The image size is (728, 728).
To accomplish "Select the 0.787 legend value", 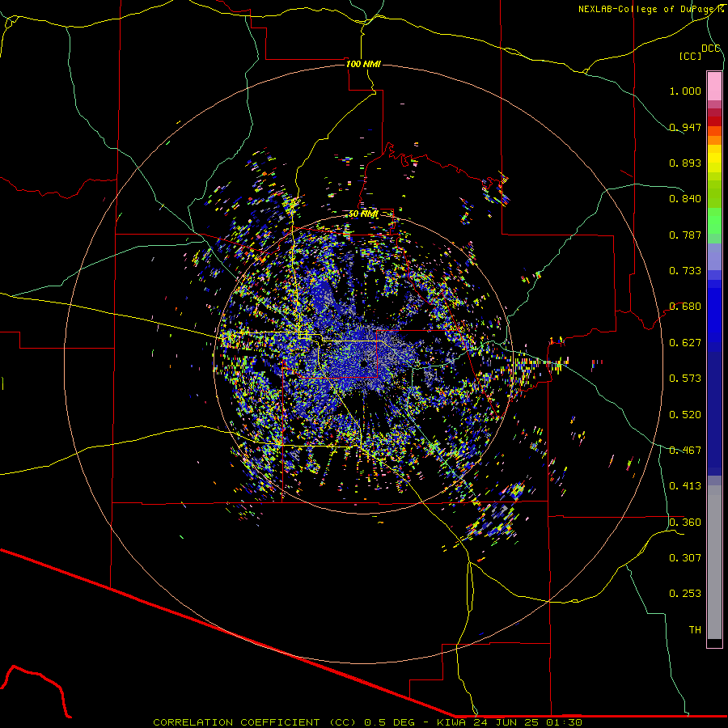I will click(685, 235).
